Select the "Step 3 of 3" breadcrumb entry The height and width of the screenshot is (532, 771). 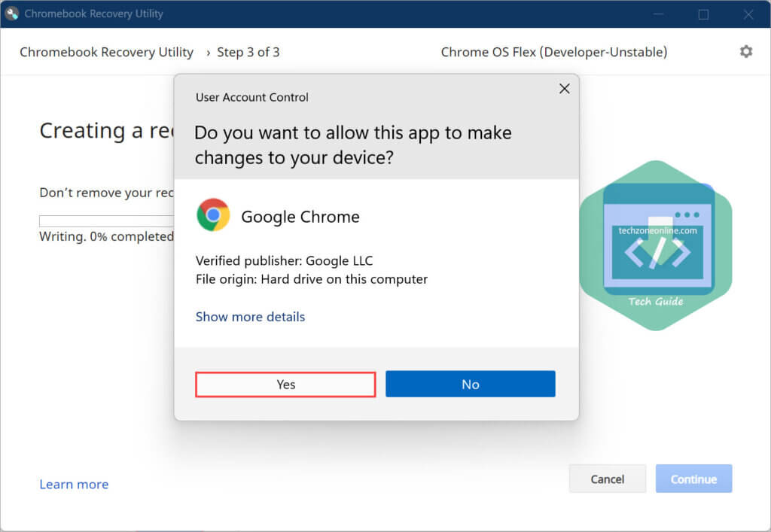[x=248, y=52]
